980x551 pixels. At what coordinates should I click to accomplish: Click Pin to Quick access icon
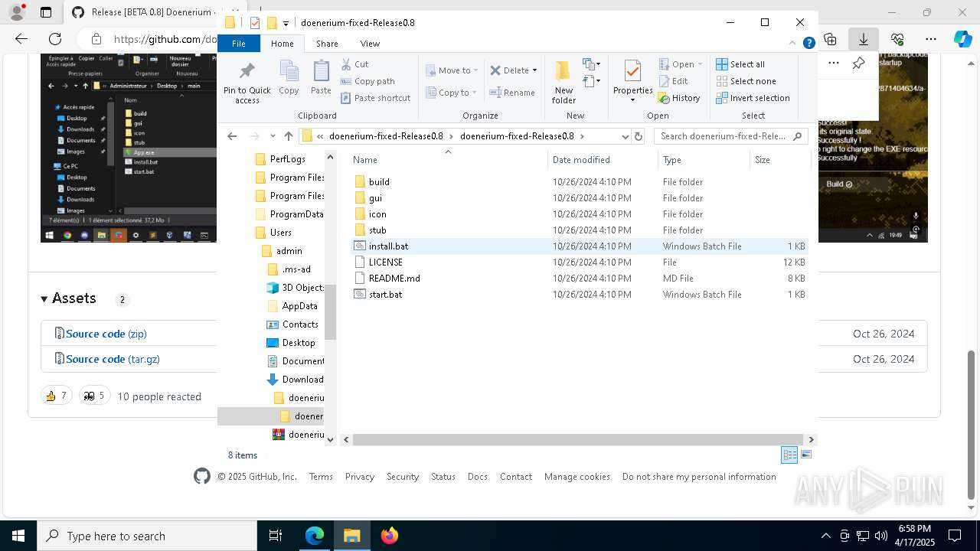[247, 83]
